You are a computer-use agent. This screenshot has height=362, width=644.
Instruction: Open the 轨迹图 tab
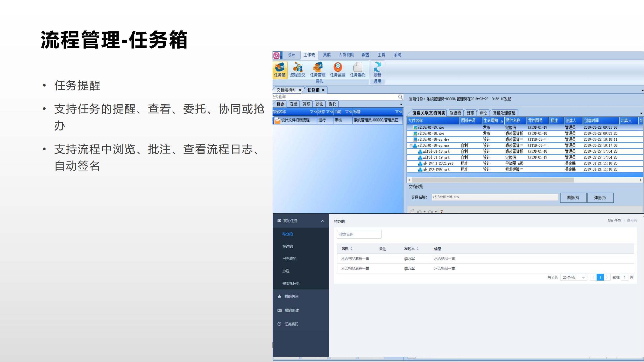click(x=455, y=113)
